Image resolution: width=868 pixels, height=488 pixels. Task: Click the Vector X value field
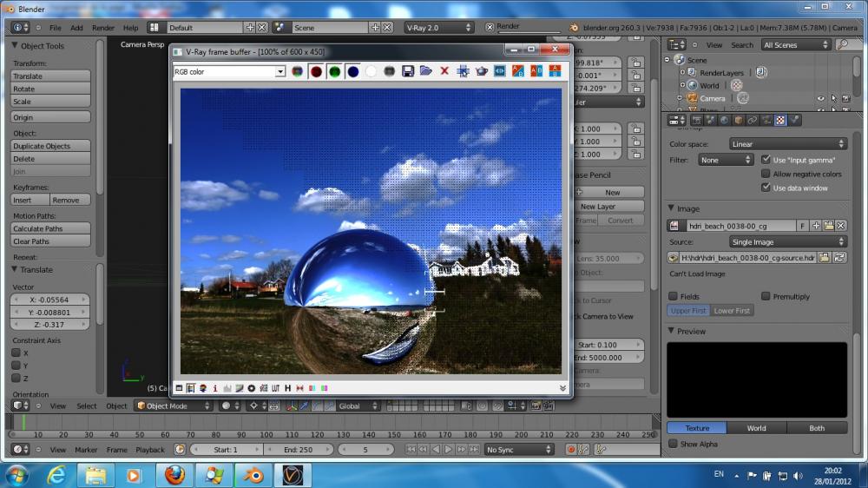point(50,299)
